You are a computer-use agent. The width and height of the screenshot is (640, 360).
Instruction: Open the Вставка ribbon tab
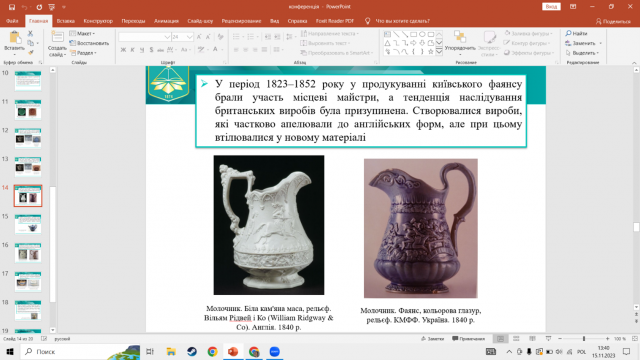pos(66,21)
